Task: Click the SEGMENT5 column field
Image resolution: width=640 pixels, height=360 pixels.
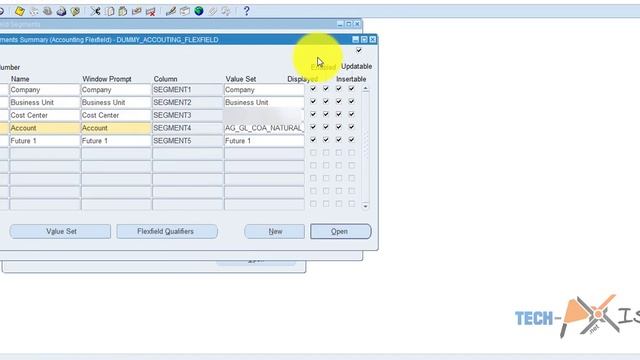Action: (188, 141)
